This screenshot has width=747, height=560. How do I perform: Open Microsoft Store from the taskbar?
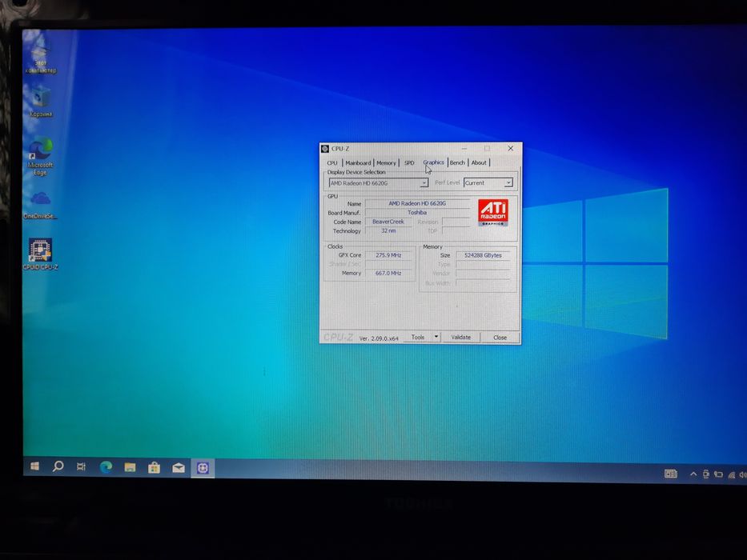[154, 468]
